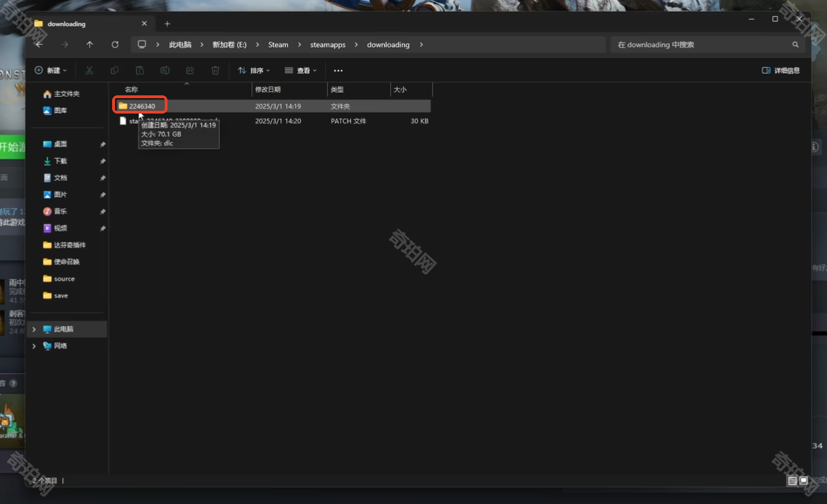The image size is (827, 504).
Task: Open a new tab with the plus button
Action: [x=167, y=24]
